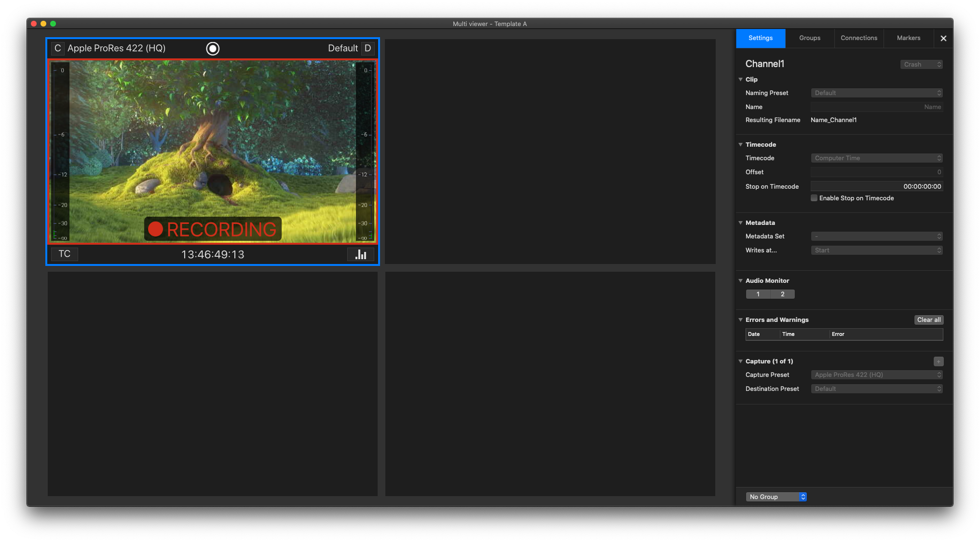Click the 13:46:49:13 timecode display
The width and height of the screenshot is (980, 542).
point(213,254)
